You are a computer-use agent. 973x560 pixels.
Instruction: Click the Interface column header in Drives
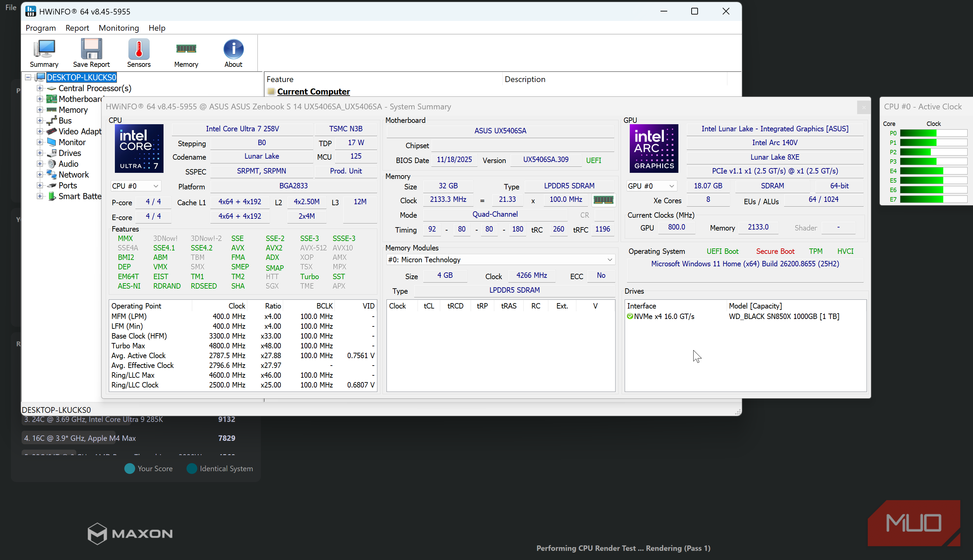(x=676, y=306)
